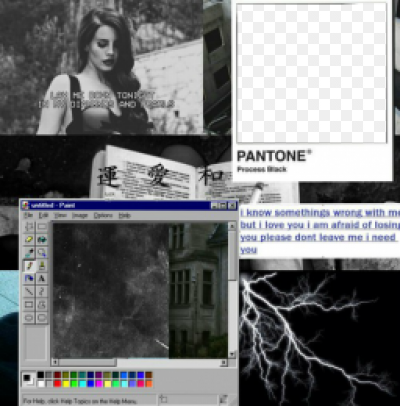Select the Free-Form Select tool in Paint
400x406 pixels.
(29, 227)
